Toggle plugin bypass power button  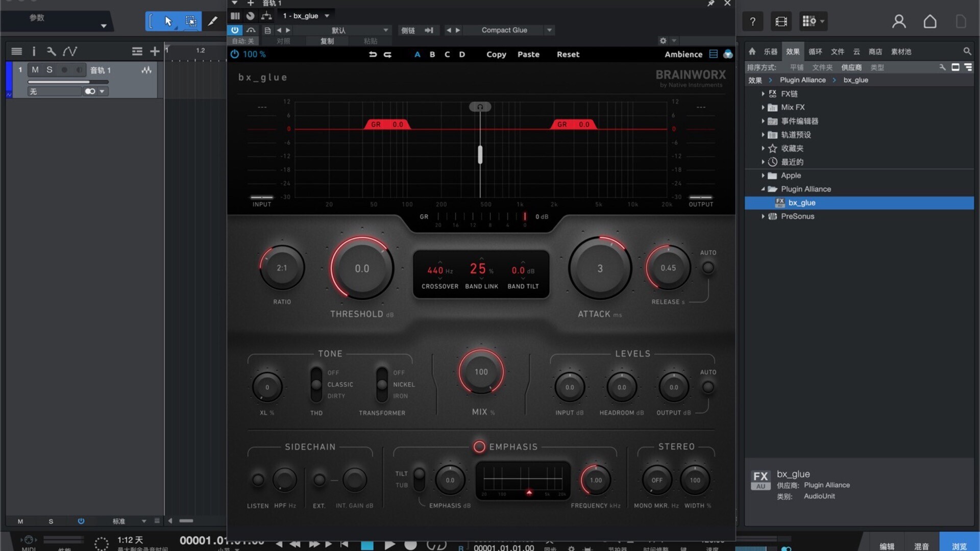tap(235, 30)
